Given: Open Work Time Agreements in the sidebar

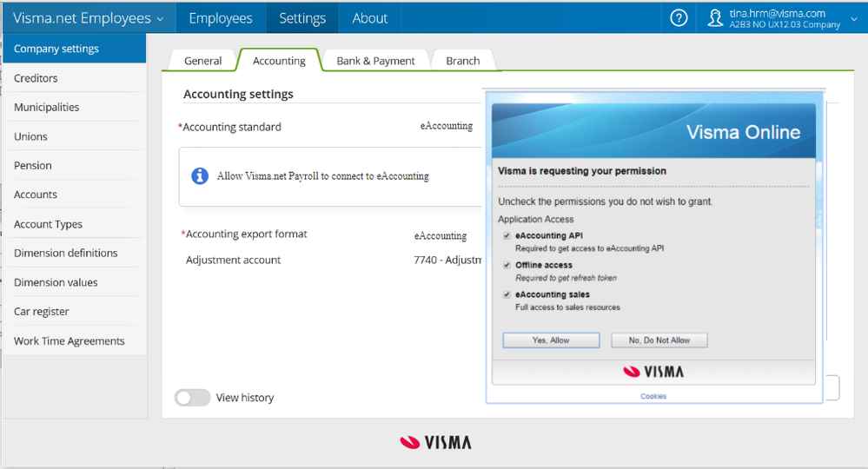Looking at the screenshot, I should pyautogui.click(x=75, y=340).
